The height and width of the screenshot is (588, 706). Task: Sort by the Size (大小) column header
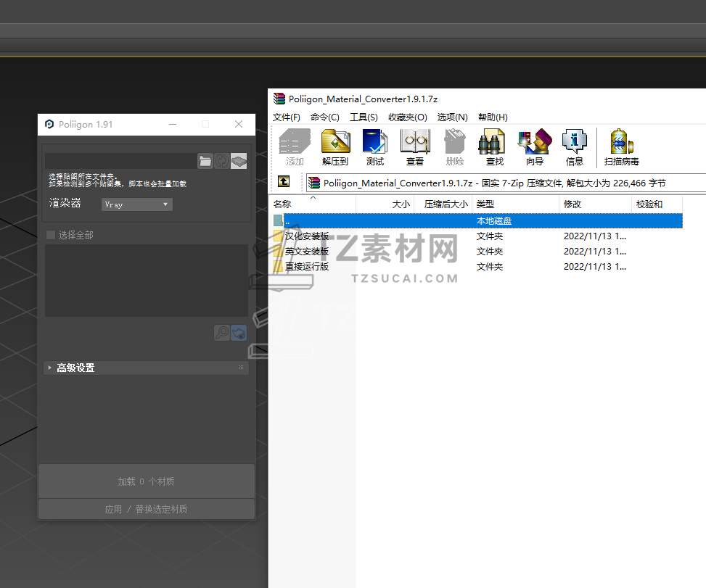[385, 204]
